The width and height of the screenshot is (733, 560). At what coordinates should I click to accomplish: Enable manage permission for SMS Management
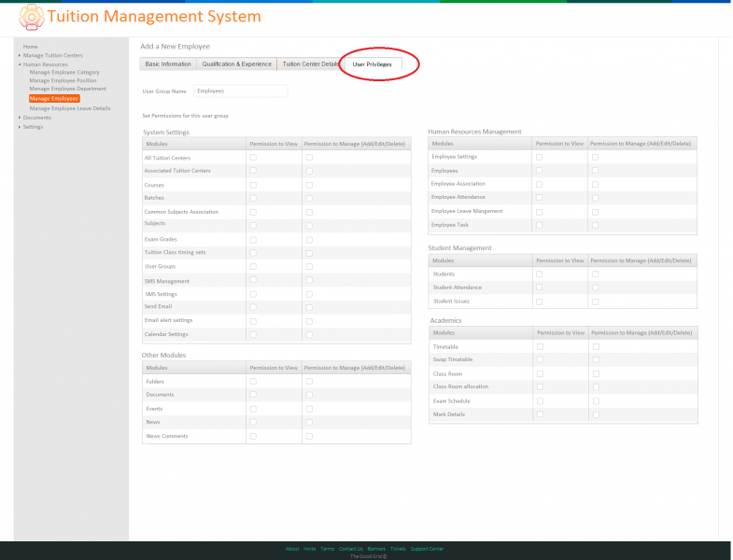click(x=309, y=280)
